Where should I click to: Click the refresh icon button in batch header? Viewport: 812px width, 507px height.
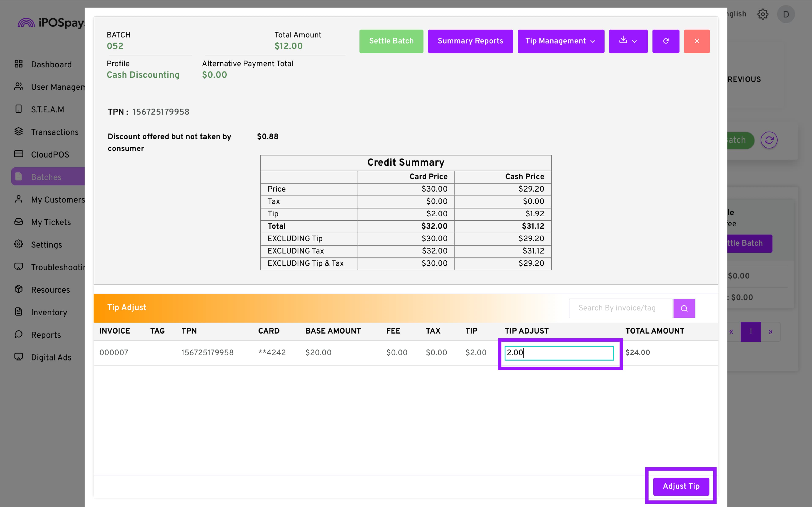click(x=666, y=41)
